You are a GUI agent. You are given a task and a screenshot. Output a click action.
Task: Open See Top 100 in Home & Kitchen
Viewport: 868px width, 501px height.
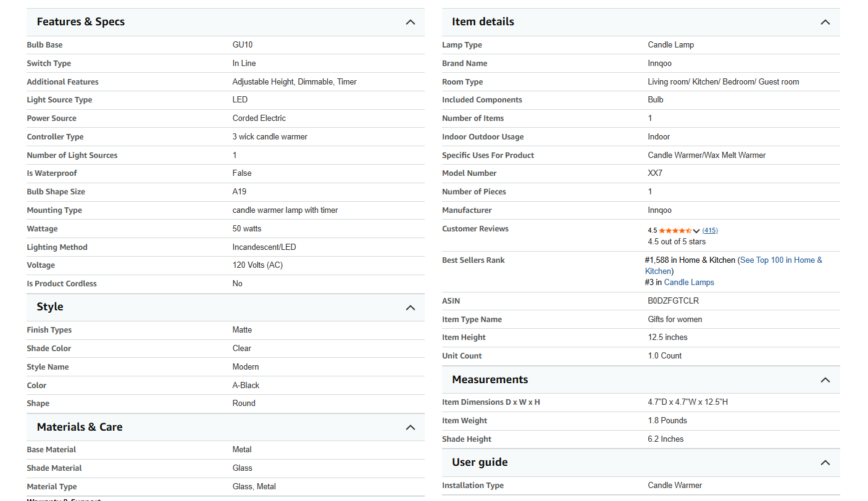click(781, 260)
